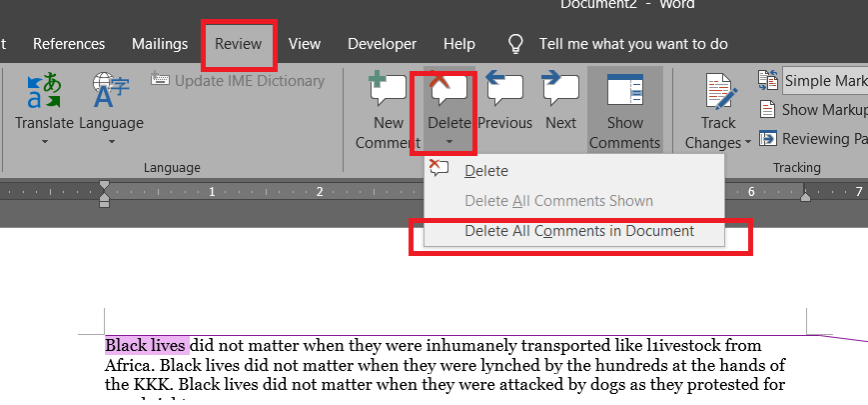Switch to the Mailings tab

coord(160,44)
